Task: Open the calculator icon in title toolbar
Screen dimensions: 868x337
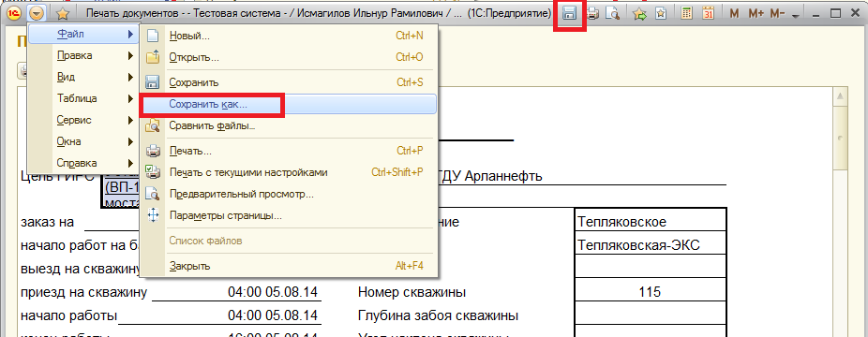Action: coord(686,14)
